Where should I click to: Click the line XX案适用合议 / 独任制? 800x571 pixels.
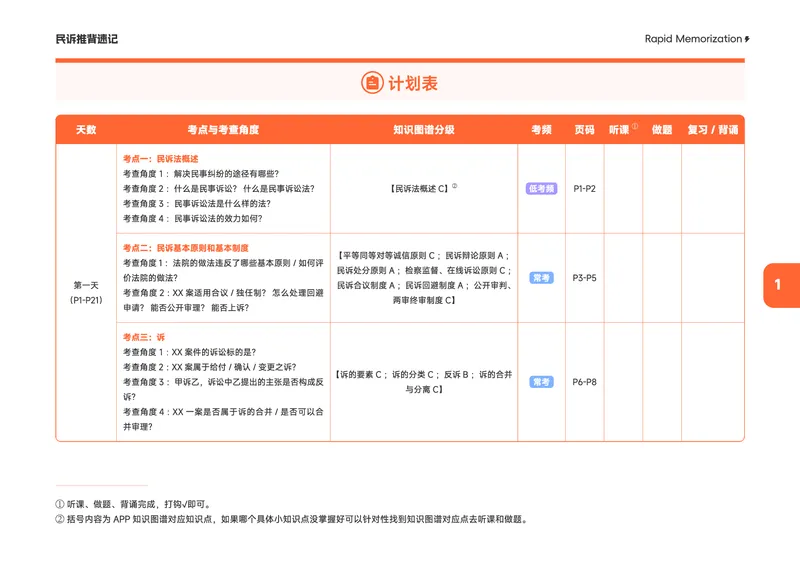click(x=223, y=292)
